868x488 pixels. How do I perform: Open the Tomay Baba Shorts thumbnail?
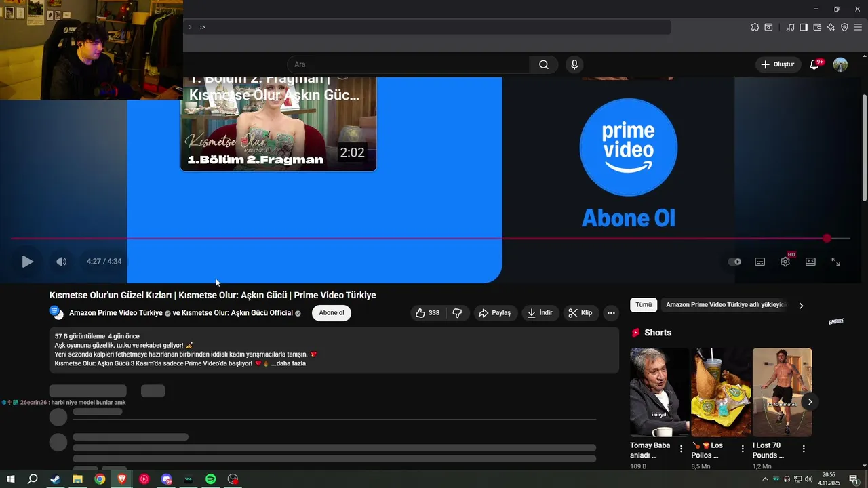point(659,392)
